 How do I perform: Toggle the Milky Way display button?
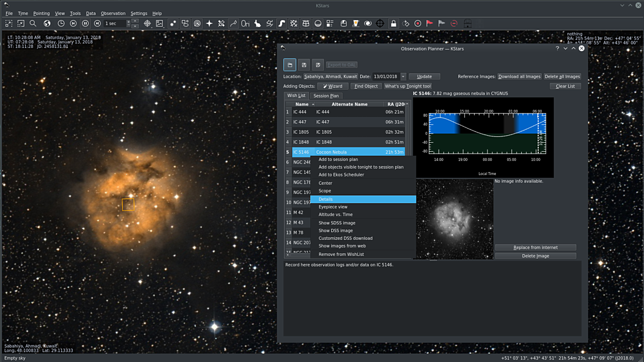pos(281,23)
